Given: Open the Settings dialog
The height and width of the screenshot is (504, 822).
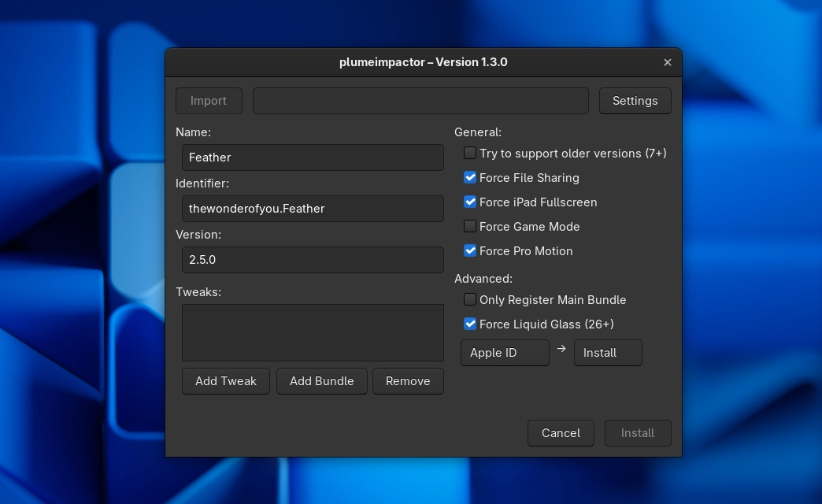Looking at the screenshot, I should click(635, 101).
